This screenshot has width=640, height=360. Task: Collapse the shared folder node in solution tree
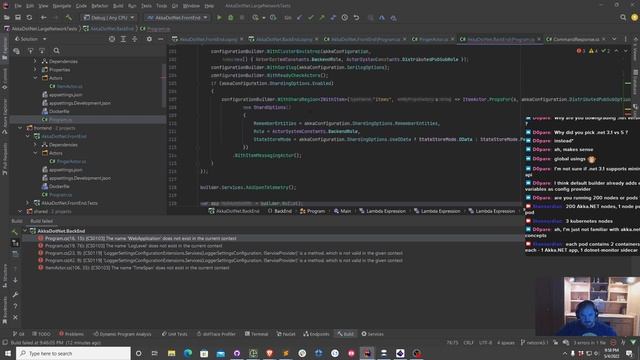coord(20,211)
